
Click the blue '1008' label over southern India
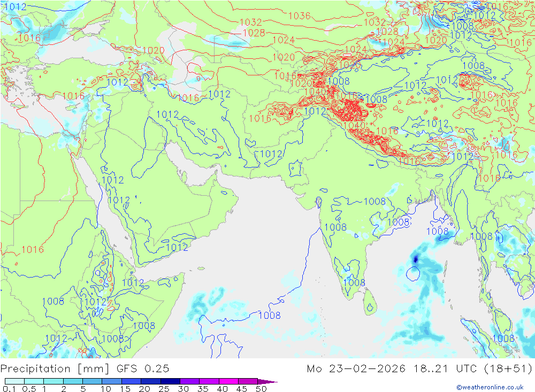tap(354, 282)
